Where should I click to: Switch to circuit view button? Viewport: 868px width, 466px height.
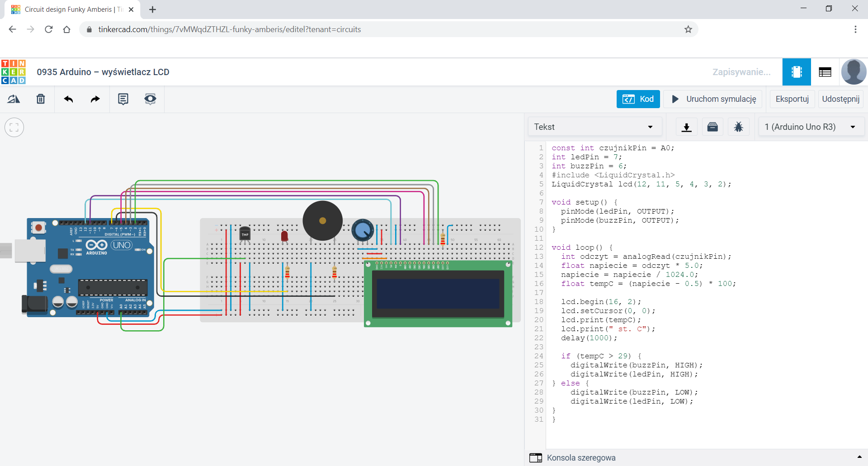pos(796,72)
